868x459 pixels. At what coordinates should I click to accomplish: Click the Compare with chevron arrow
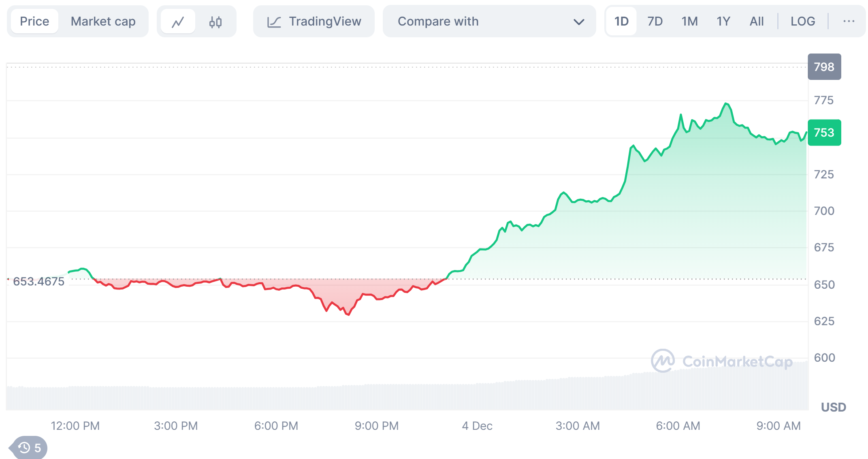579,22
